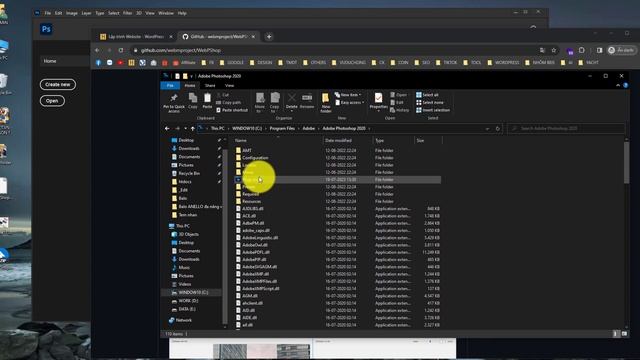This screenshot has height=360, width=640.
Task: Click the Copy icon in Clipboard group
Action: coord(193,100)
